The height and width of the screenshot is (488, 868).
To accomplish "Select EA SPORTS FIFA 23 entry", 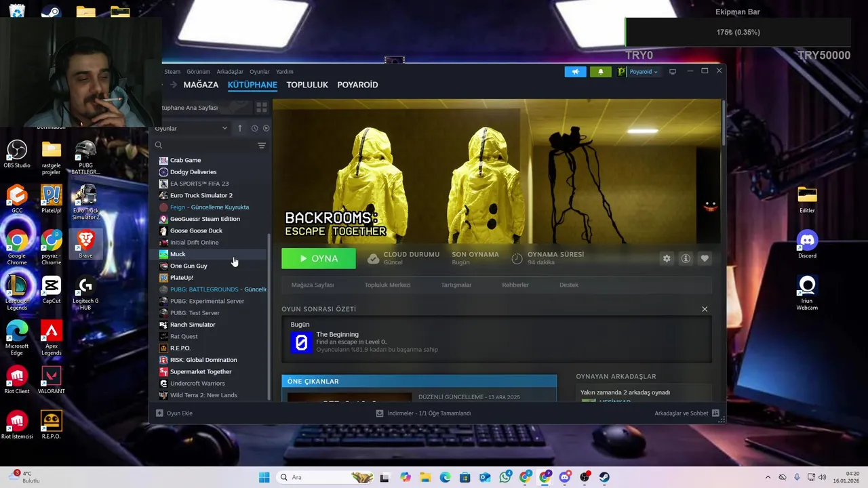I will click(x=212, y=184).
